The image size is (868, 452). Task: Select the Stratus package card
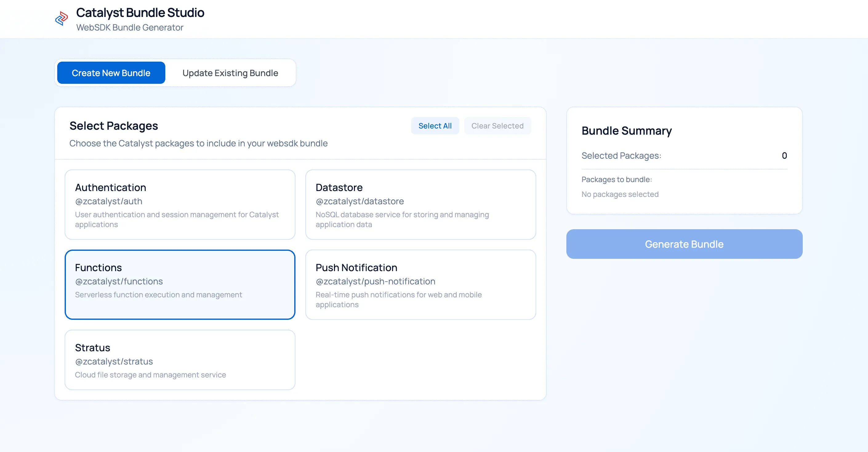[x=180, y=360]
